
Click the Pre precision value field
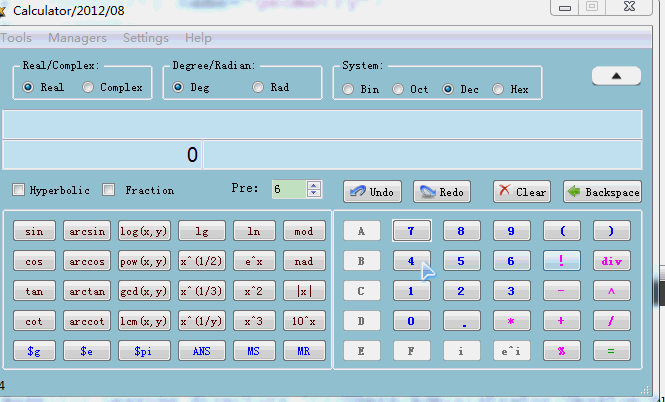[x=290, y=190]
